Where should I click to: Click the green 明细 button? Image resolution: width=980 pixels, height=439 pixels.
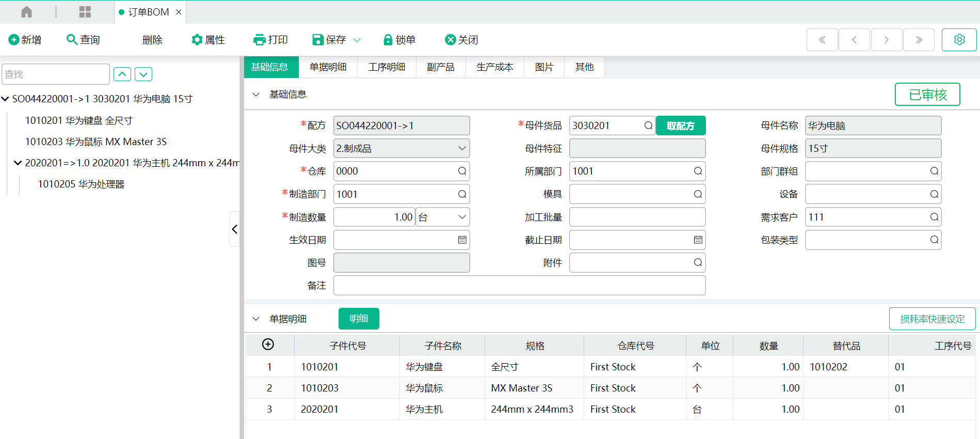pos(359,319)
